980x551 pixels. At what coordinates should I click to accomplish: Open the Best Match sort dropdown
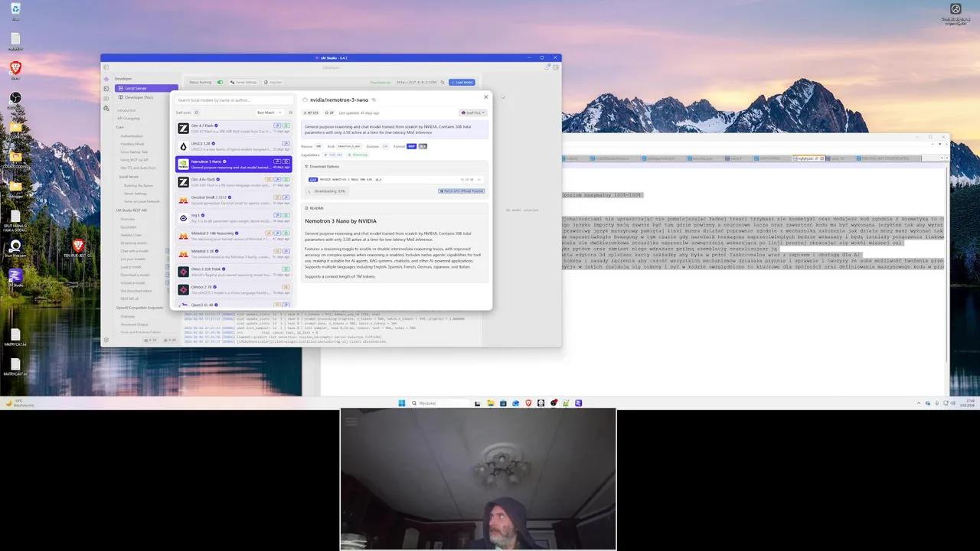pyautogui.click(x=269, y=112)
